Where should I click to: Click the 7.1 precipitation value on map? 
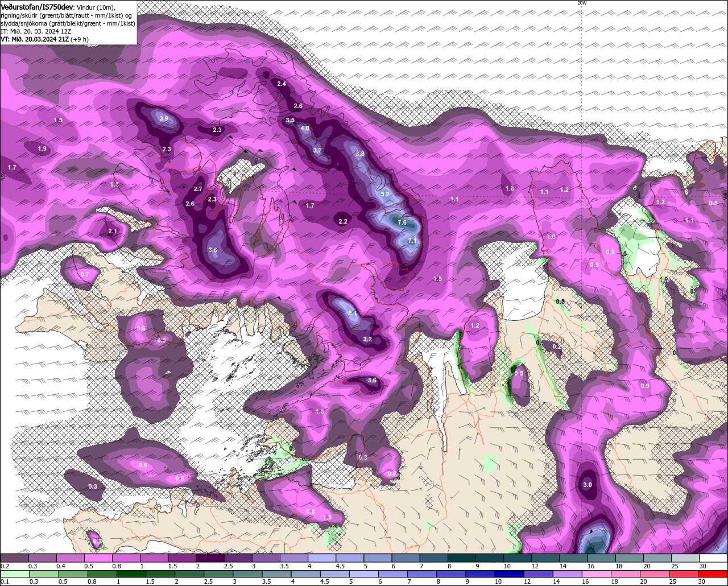(413, 241)
